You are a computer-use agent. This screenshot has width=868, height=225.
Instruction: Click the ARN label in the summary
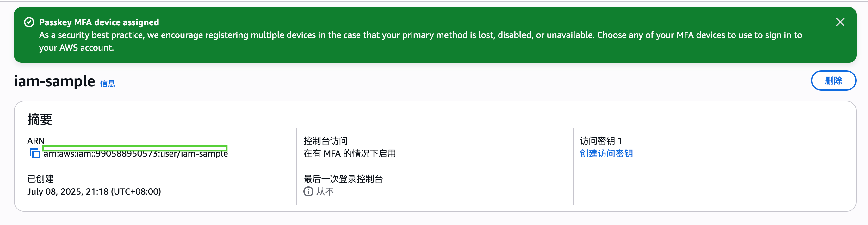tap(36, 141)
